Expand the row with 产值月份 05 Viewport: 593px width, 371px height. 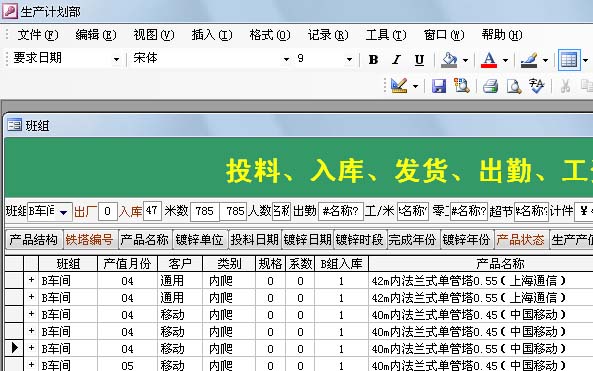click(x=31, y=365)
